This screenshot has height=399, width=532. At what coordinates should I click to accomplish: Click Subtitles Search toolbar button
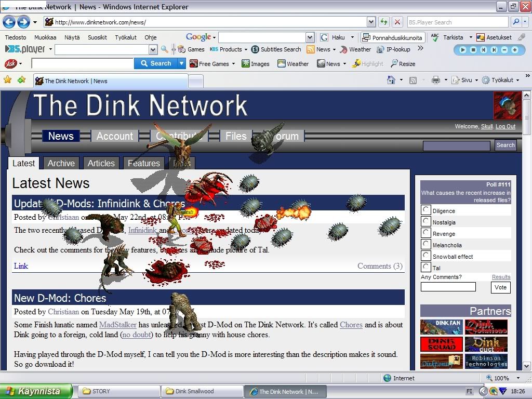click(x=276, y=49)
